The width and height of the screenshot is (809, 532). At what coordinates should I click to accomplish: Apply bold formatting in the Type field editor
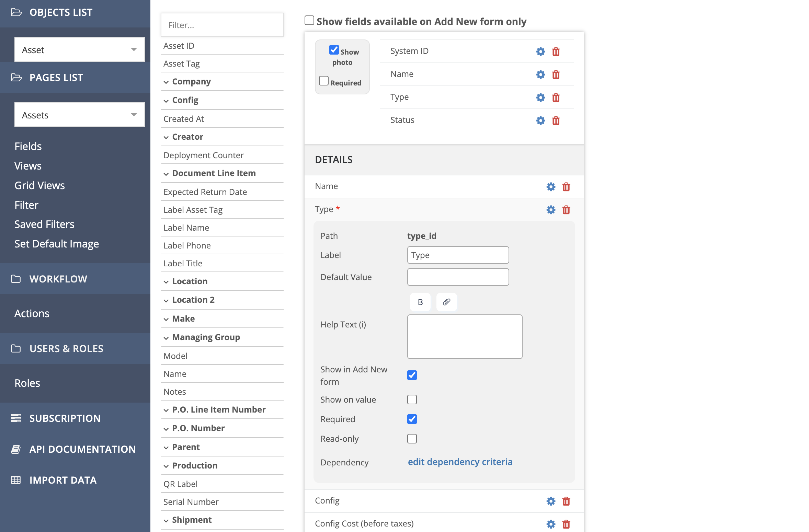click(x=420, y=302)
